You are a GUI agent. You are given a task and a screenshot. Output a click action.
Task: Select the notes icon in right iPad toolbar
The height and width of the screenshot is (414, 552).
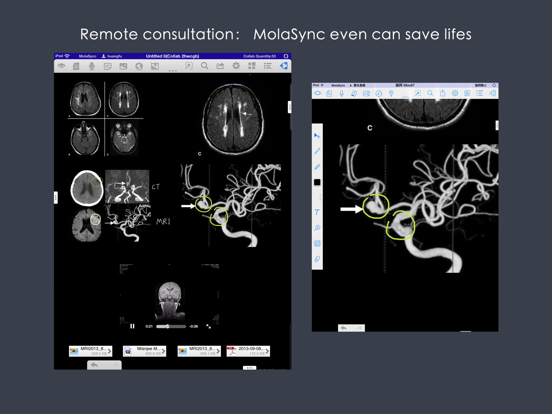pos(354,93)
